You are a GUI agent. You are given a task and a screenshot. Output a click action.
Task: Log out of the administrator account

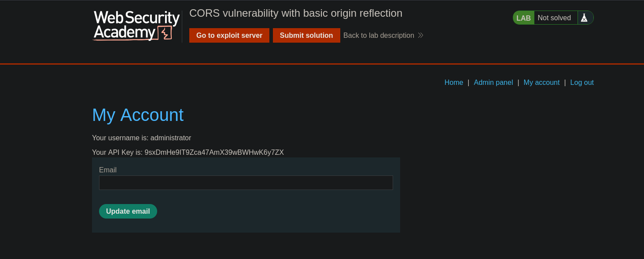tap(582, 82)
